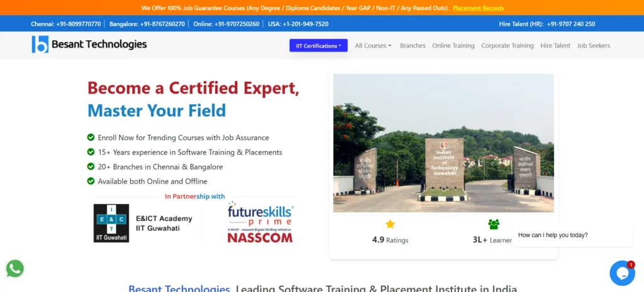The height and width of the screenshot is (292, 644).
Task: Open the Branches menu item
Action: tap(413, 45)
